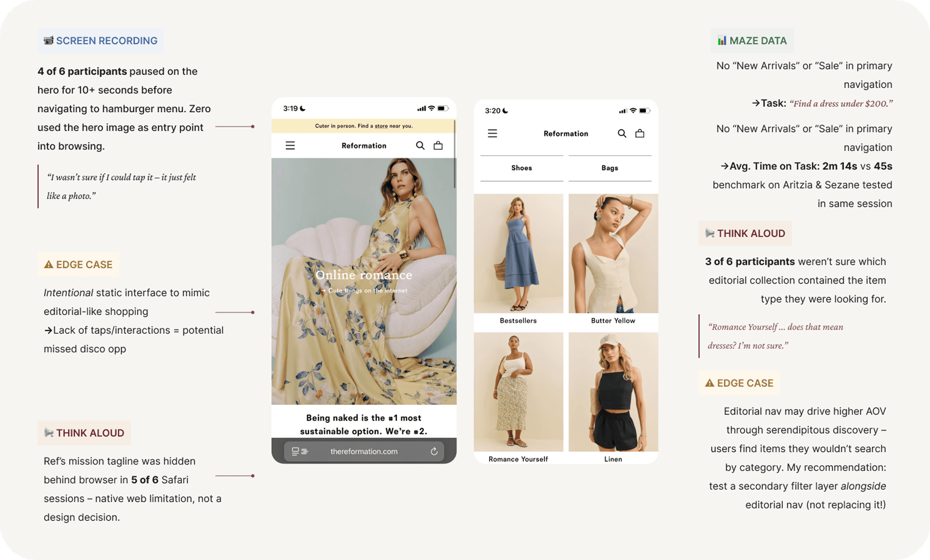Tap 'Cute things on the internet' link

(367, 291)
